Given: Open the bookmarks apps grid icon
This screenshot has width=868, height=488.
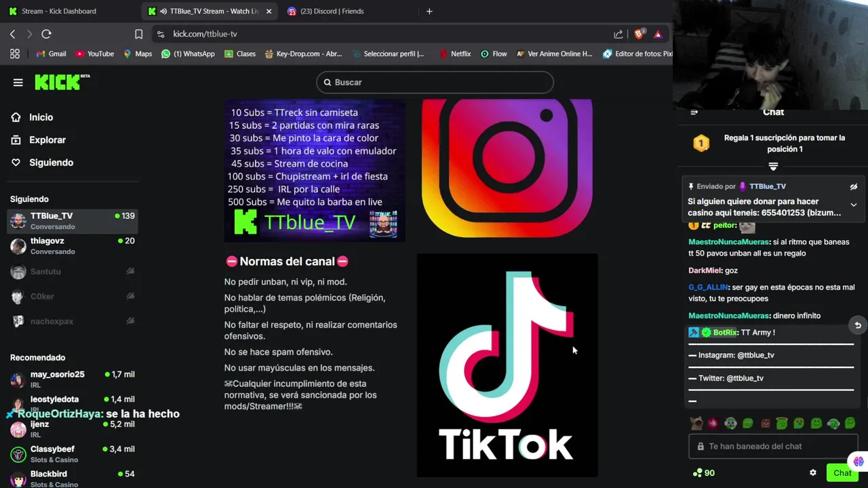Looking at the screenshot, I should (15, 54).
